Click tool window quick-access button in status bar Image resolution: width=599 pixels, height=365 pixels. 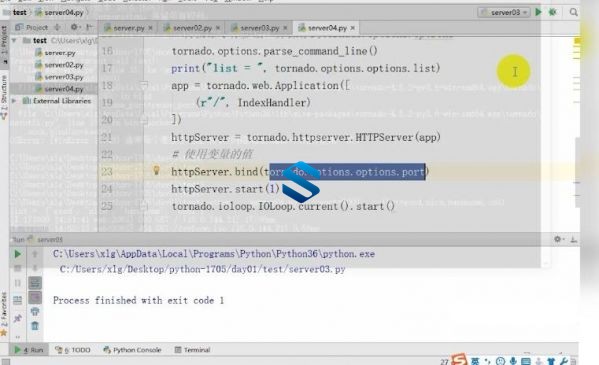[5, 361]
